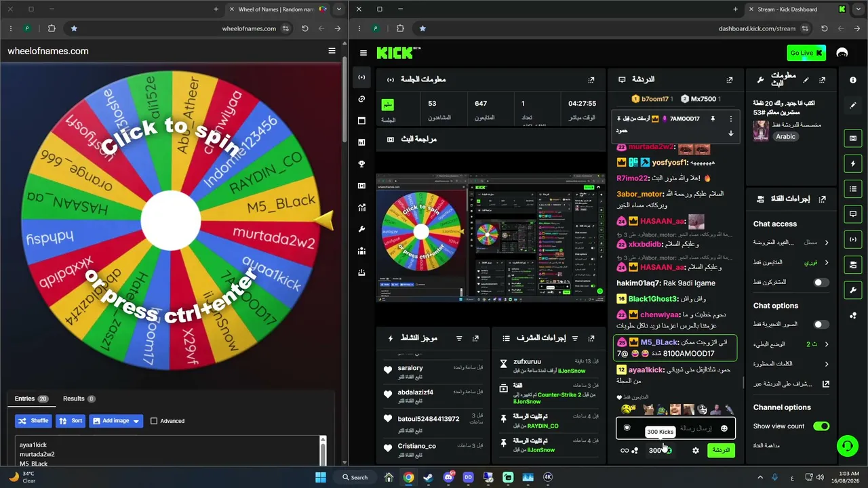The width and height of the screenshot is (868, 488).
Task: Expand the pinned message down arrow
Action: tap(730, 133)
